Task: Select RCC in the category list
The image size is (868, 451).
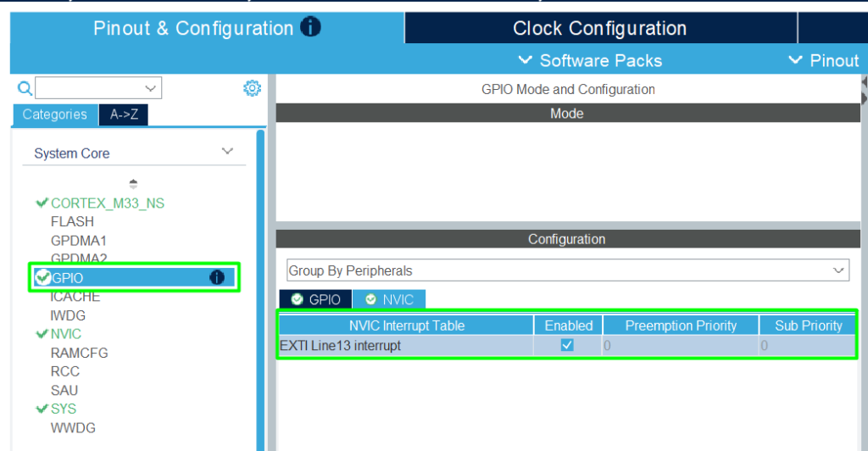Action: click(65, 371)
